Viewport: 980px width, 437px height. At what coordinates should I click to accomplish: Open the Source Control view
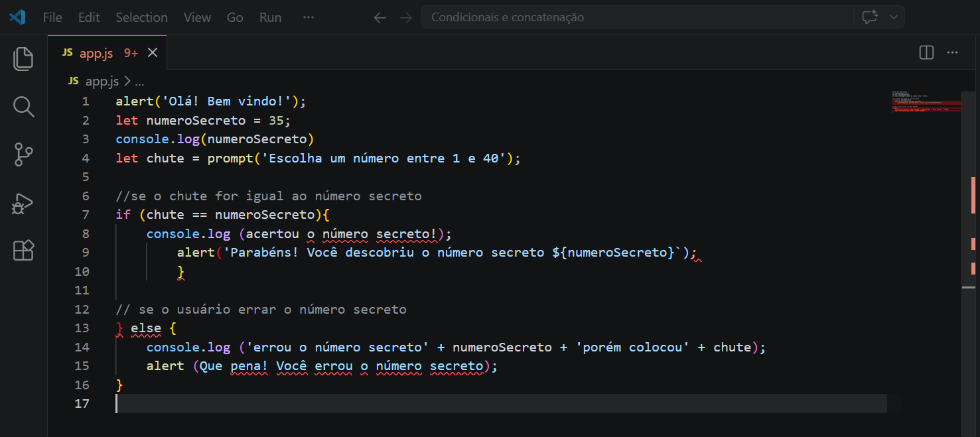coord(23,155)
